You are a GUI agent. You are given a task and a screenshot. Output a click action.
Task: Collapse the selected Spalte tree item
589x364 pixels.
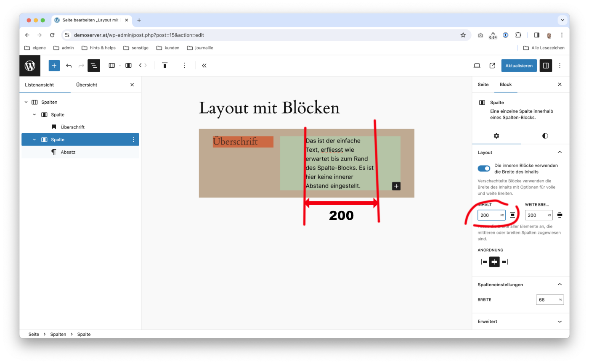point(34,140)
